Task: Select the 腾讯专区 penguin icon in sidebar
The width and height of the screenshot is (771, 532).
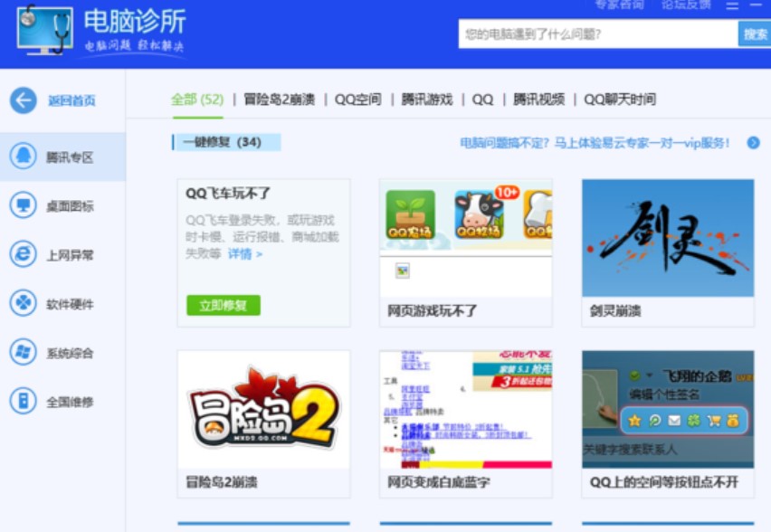Action: pos(24,157)
